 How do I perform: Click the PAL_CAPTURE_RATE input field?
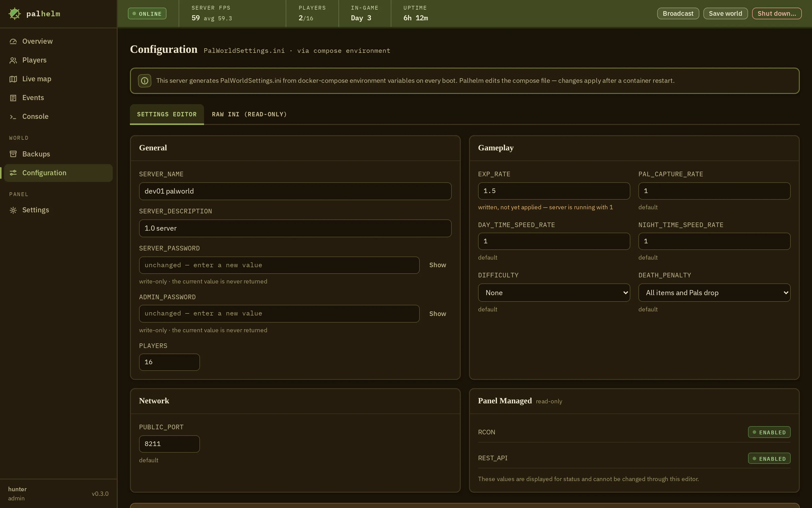click(x=714, y=191)
